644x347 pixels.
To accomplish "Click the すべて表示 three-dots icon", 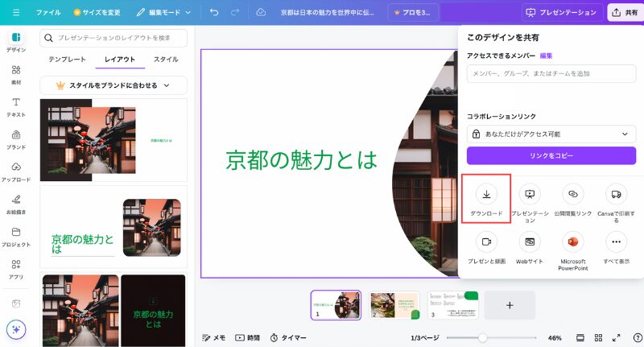I will 616,242.
